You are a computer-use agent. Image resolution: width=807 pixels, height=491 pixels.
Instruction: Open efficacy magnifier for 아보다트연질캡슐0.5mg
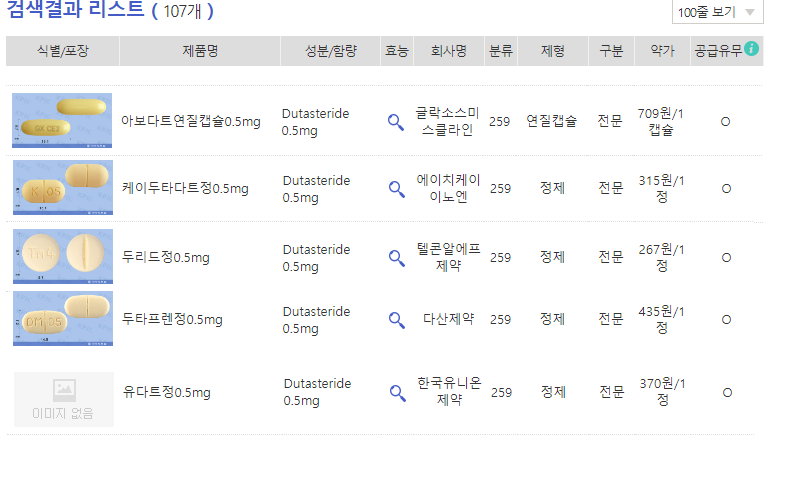396,122
